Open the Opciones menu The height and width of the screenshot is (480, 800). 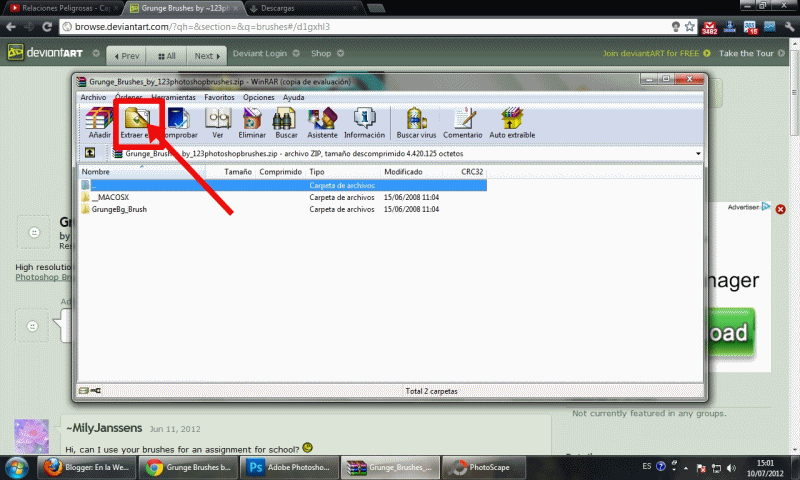coord(259,97)
